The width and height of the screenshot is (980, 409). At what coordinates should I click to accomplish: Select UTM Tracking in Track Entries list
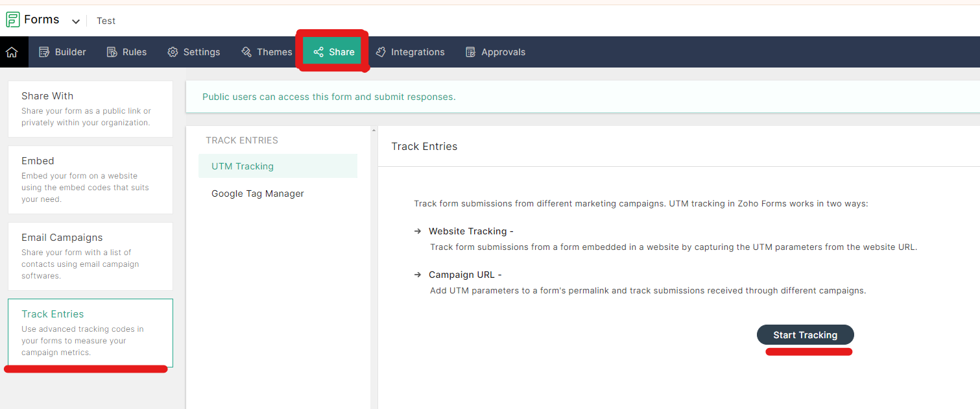[278, 166]
